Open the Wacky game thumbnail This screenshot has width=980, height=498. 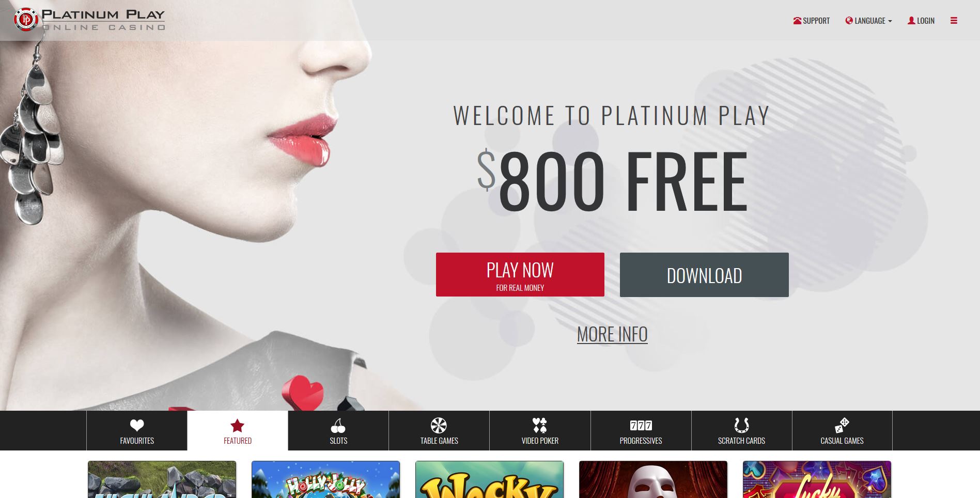point(489,479)
